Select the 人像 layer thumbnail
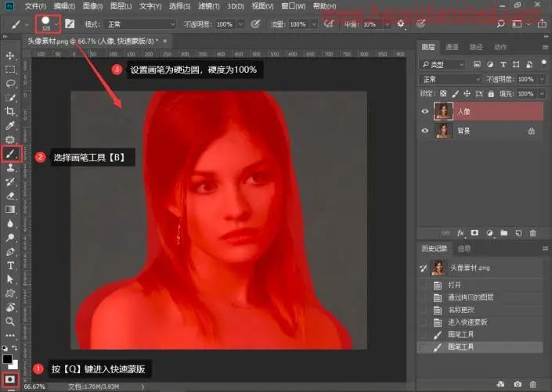The image size is (552, 392). coord(443,111)
